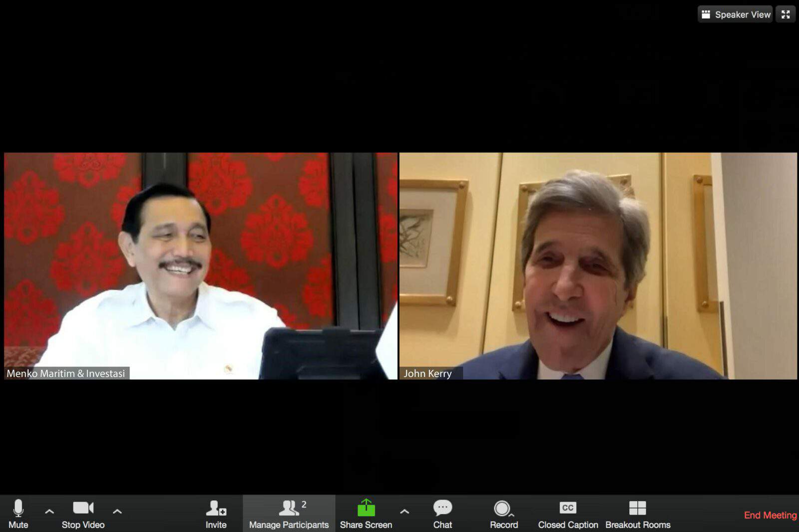Open Manage Participants panel
799x532 pixels.
tap(289, 514)
